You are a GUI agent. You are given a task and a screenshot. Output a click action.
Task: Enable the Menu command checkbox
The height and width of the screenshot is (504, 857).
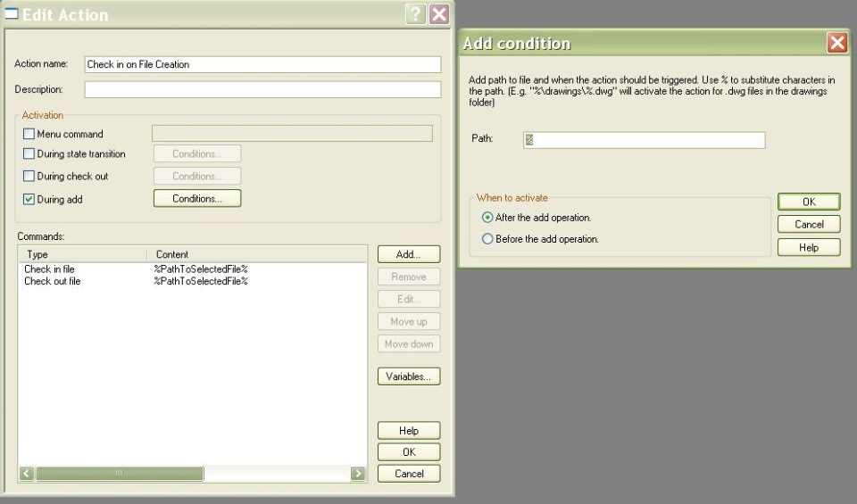coord(29,134)
